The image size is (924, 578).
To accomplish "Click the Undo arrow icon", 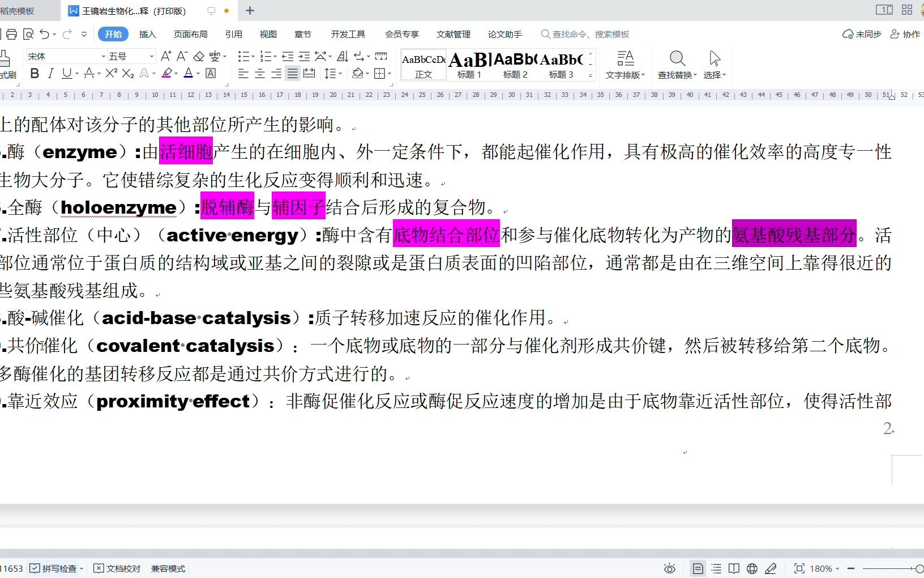I will 45,34.
